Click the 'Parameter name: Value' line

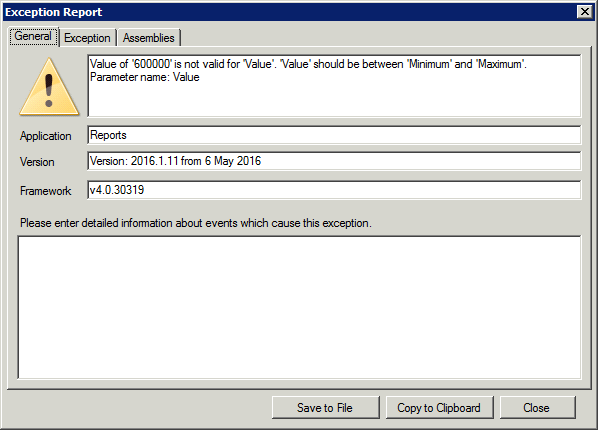pos(145,77)
